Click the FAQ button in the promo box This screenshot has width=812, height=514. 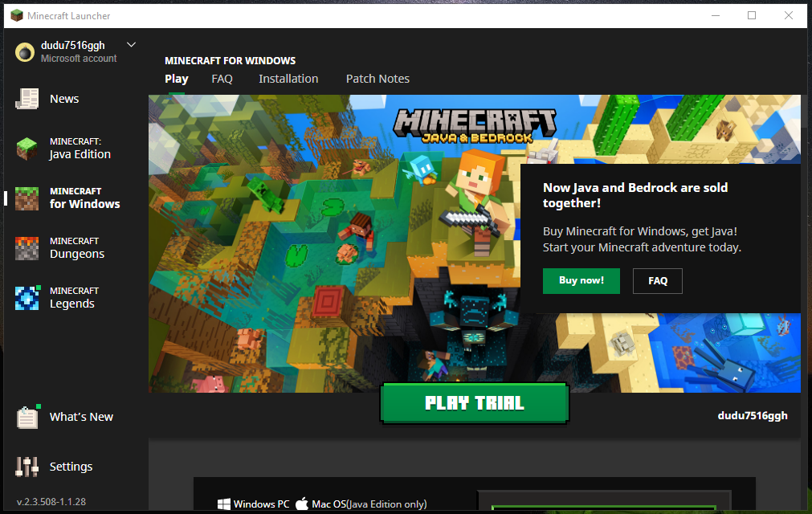[x=658, y=280]
